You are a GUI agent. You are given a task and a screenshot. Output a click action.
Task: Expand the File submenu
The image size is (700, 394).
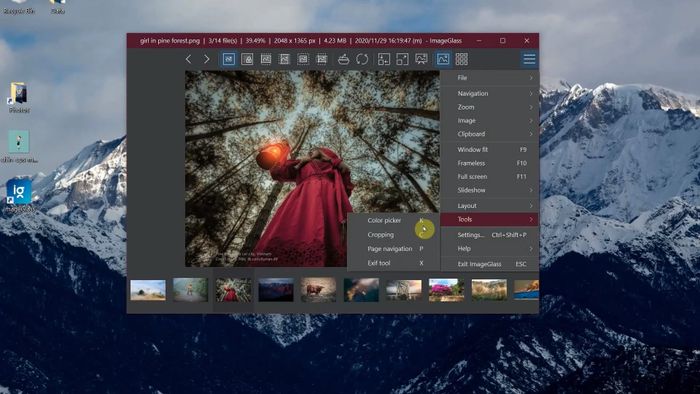tap(490, 78)
